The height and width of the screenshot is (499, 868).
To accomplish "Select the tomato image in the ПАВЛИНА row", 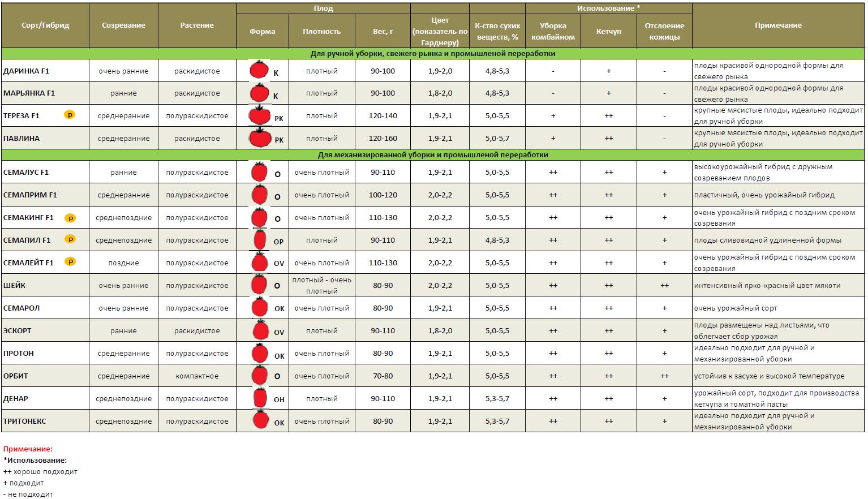I will point(260,137).
